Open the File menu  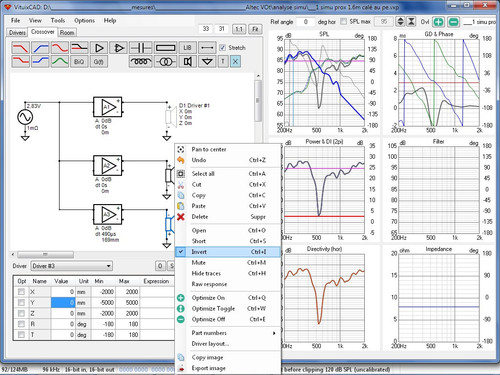pyautogui.click(x=16, y=20)
